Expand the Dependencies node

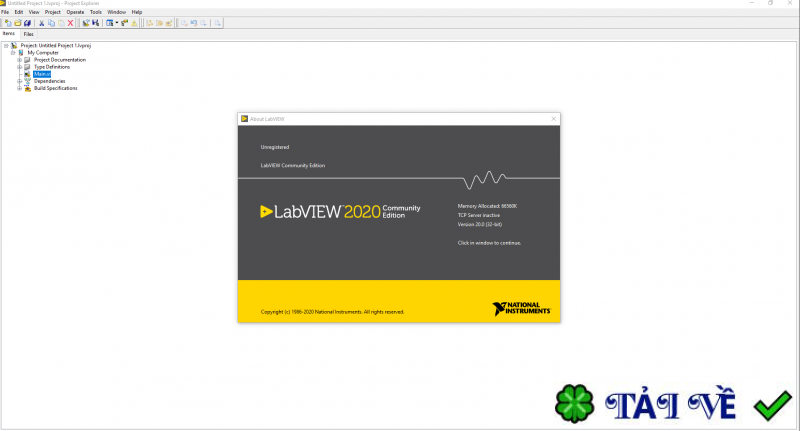20,81
